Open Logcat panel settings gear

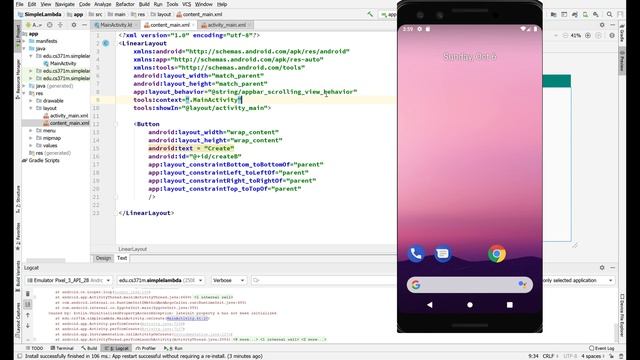point(602,267)
